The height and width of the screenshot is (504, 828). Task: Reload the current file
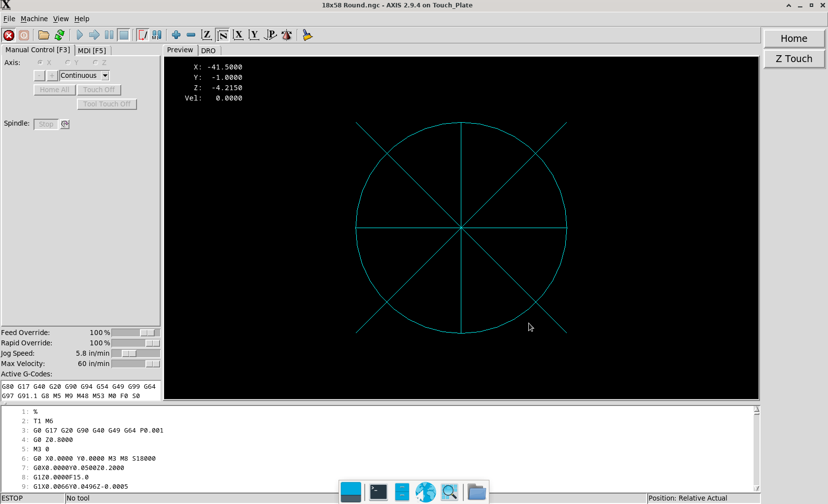(x=60, y=35)
